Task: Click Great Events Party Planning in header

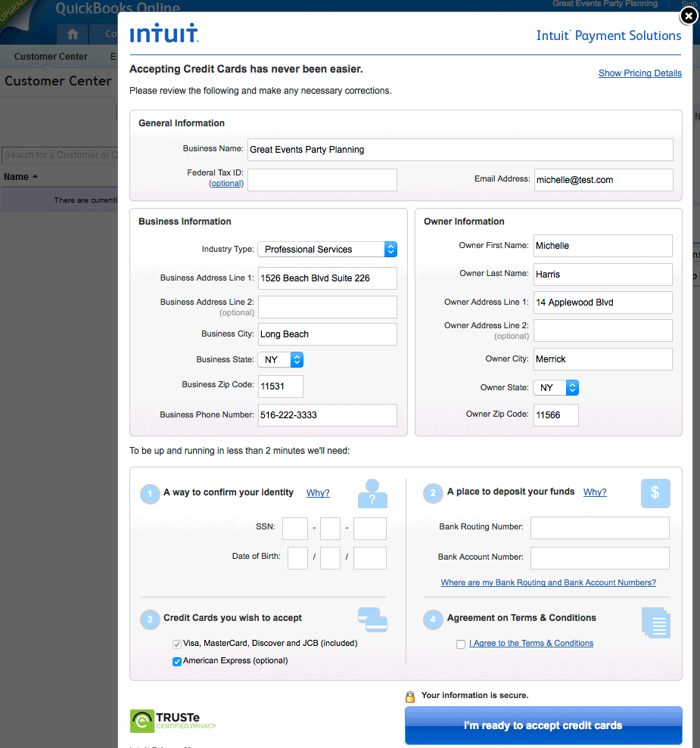Action: tap(605, 4)
